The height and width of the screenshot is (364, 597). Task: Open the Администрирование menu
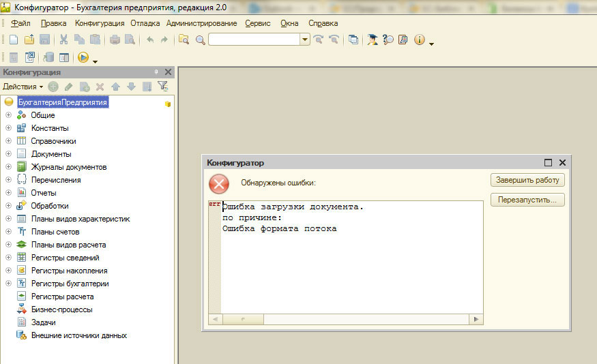tap(201, 23)
